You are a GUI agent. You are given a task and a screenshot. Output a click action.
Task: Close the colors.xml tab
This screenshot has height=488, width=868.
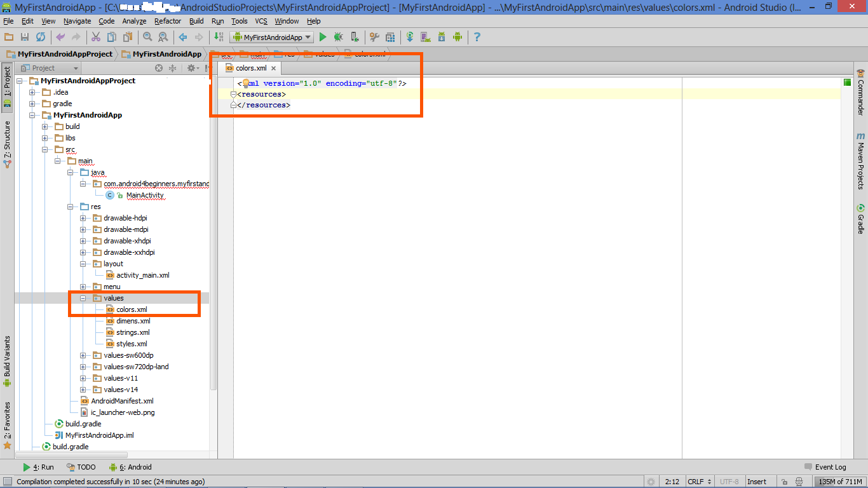click(x=274, y=68)
